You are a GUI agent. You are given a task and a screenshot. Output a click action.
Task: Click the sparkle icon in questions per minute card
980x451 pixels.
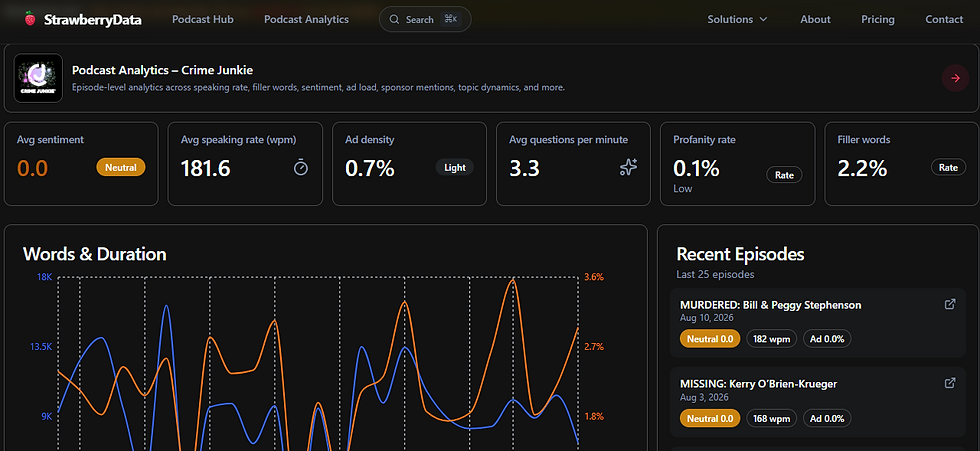click(x=628, y=167)
